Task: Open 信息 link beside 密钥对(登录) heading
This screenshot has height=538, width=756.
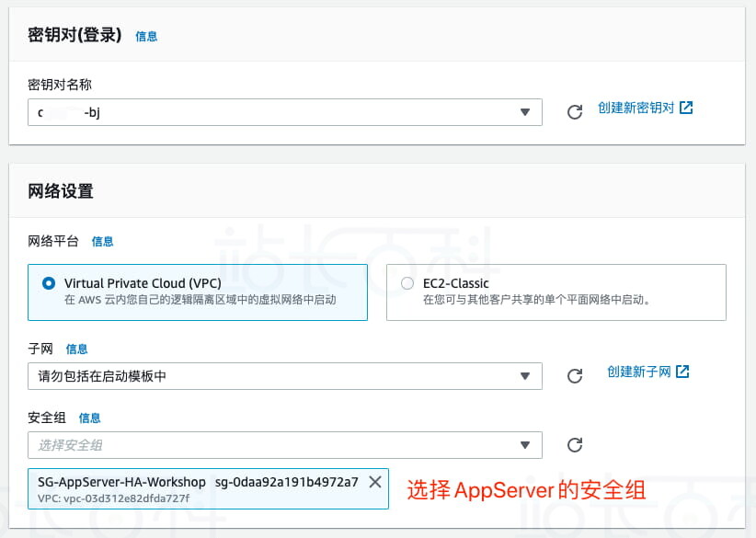Action: (x=146, y=37)
